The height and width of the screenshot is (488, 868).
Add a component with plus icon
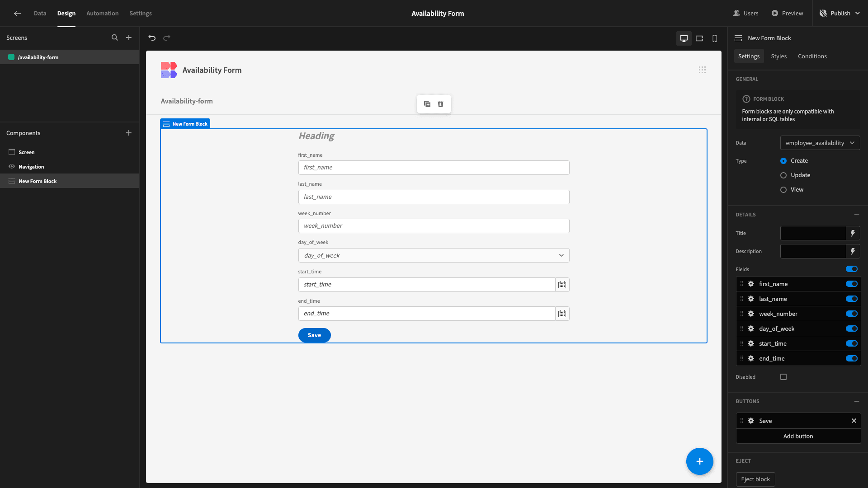coord(129,133)
